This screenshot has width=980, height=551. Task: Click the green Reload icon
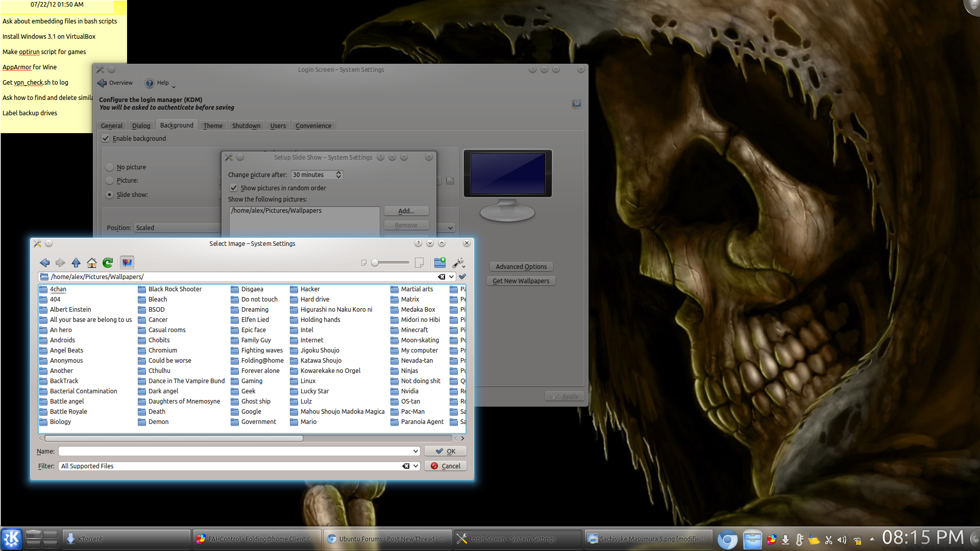[x=108, y=263]
